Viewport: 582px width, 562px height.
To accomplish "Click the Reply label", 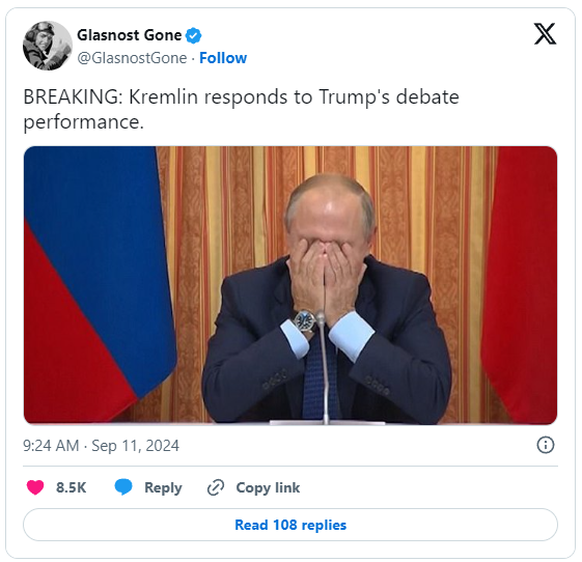I will pos(163,488).
